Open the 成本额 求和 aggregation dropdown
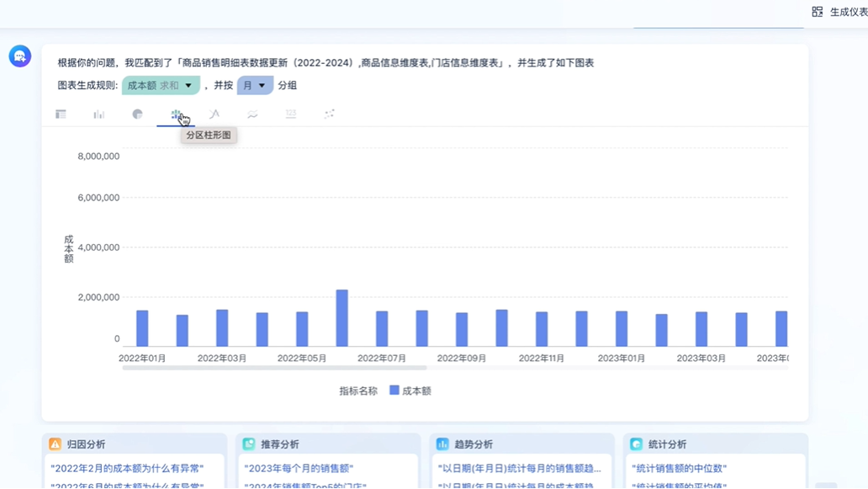 161,86
